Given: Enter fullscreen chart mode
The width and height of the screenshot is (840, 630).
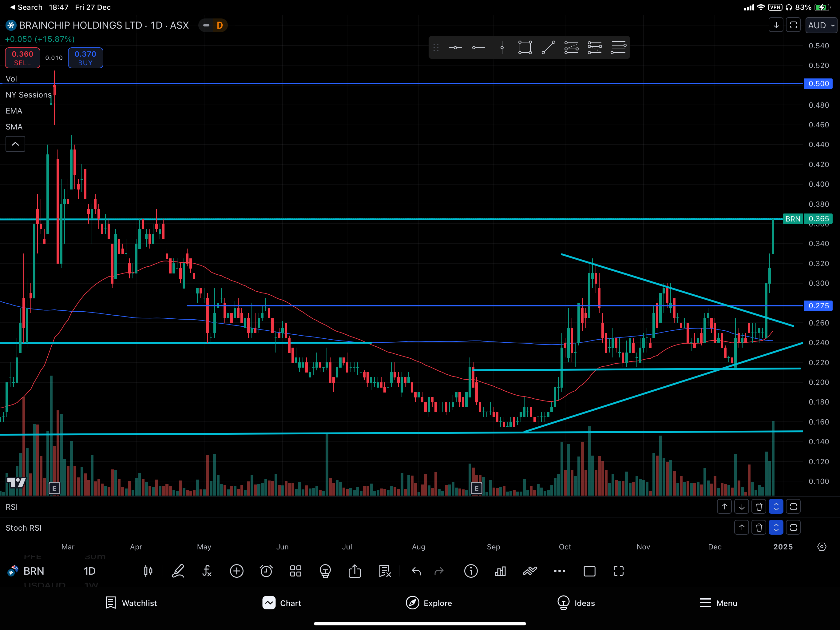Looking at the screenshot, I should pyautogui.click(x=619, y=571).
